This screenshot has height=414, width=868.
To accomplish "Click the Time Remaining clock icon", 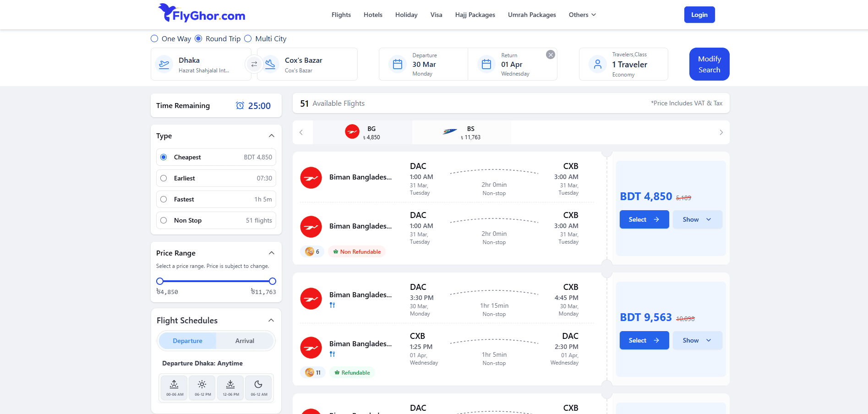I will tap(240, 106).
